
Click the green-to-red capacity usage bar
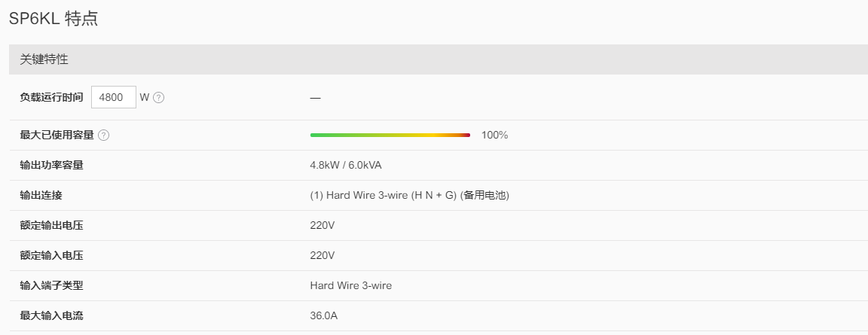click(390, 135)
